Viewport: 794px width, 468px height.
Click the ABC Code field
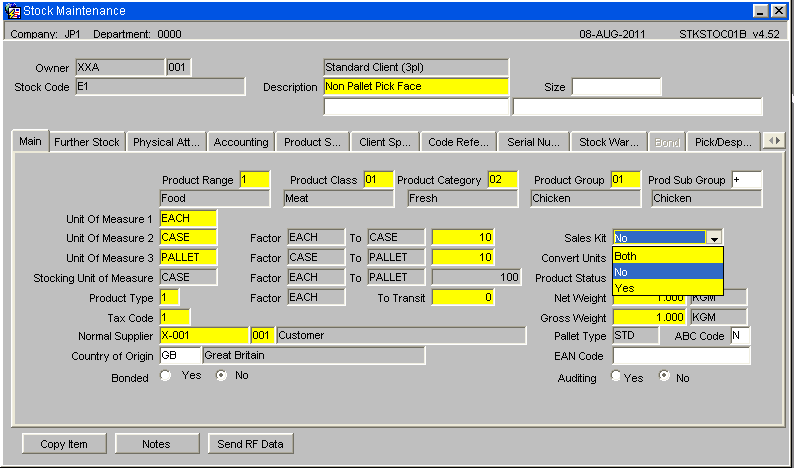(x=740, y=335)
